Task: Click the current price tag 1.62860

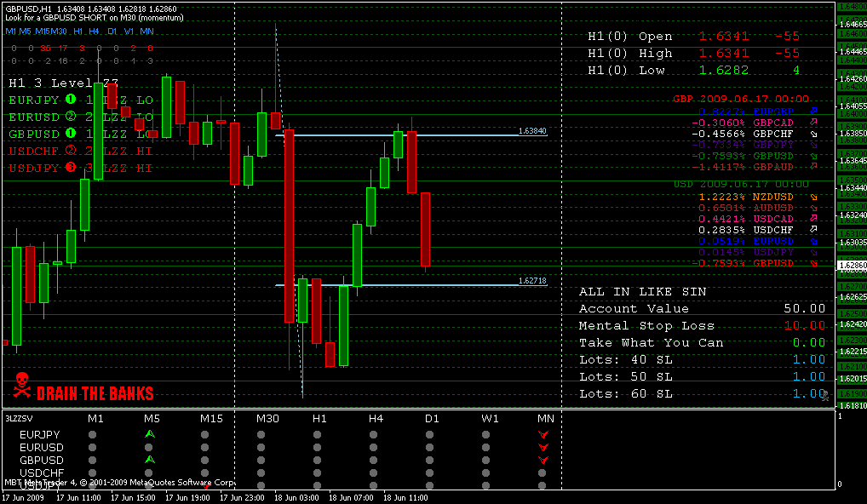Action: (x=852, y=266)
